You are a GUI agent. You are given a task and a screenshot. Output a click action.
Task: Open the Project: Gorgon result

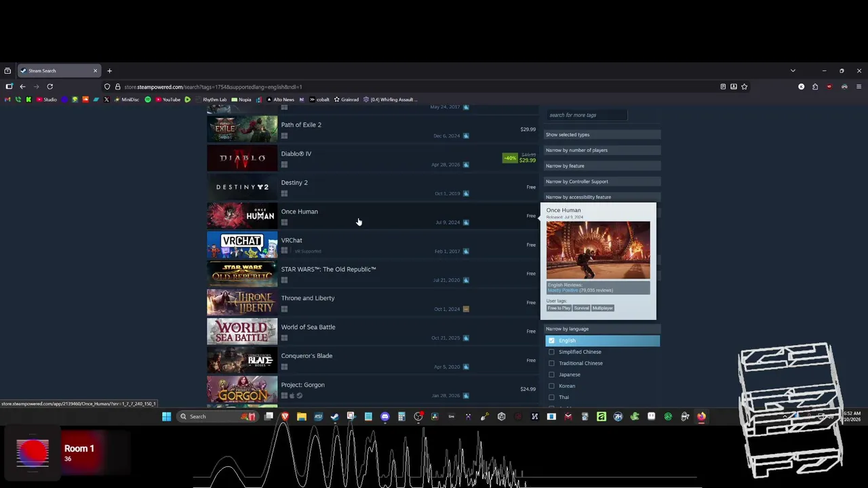[x=372, y=389]
